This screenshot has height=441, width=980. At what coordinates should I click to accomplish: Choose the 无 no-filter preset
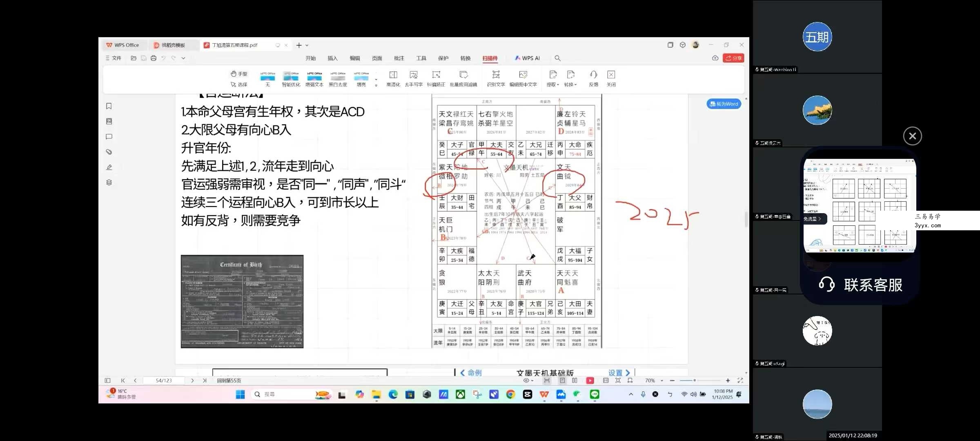click(x=267, y=79)
